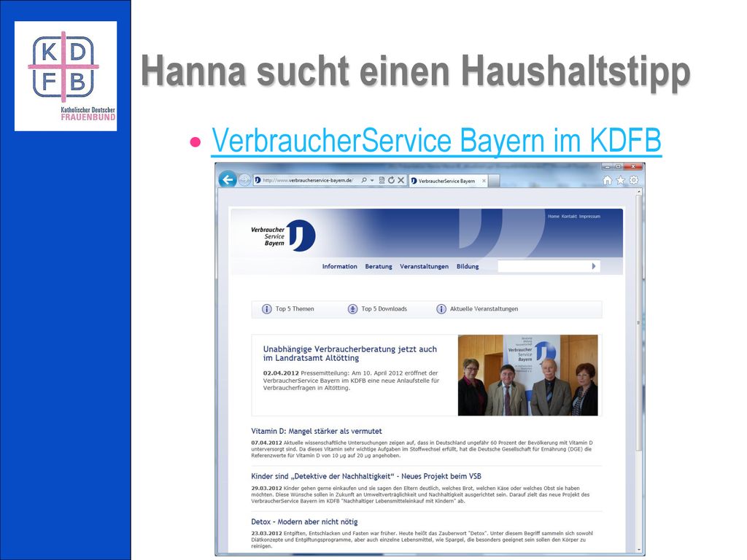This screenshot has height=560, width=747.
Task: Open browser Tools gear icon
Action: point(634,181)
